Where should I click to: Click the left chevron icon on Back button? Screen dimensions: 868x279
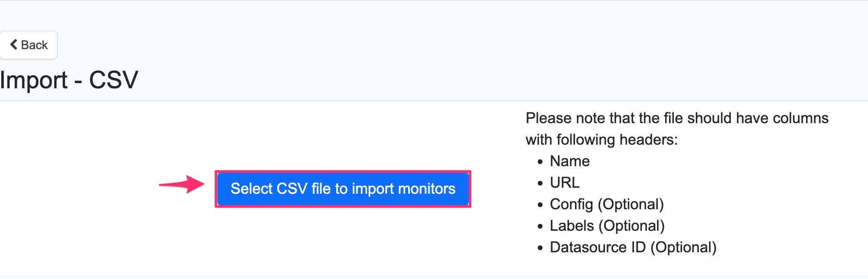click(x=14, y=44)
